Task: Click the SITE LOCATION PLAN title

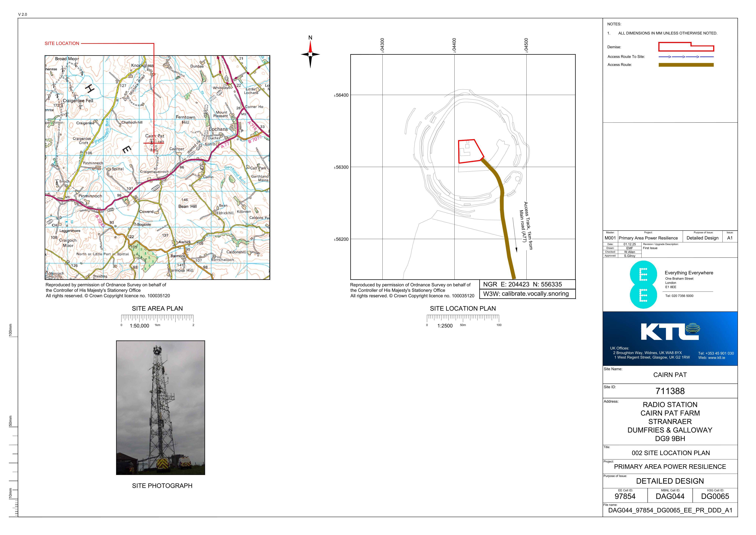Action: click(x=463, y=309)
